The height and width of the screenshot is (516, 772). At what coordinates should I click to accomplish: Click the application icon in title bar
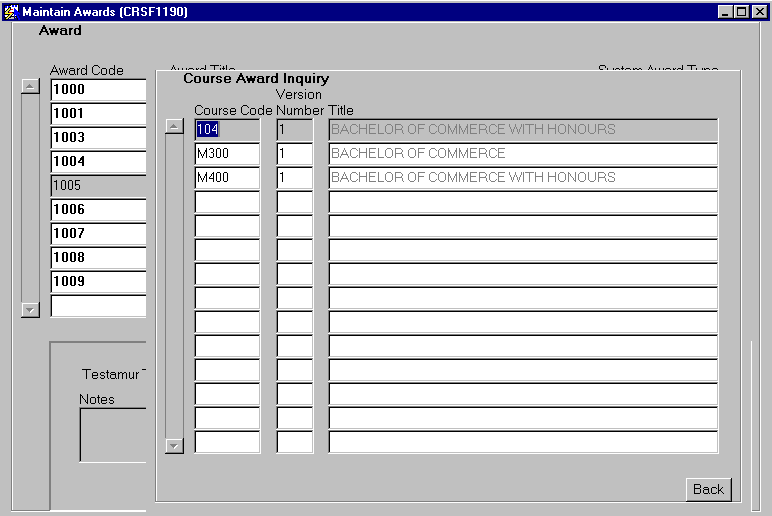click(x=11, y=12)
